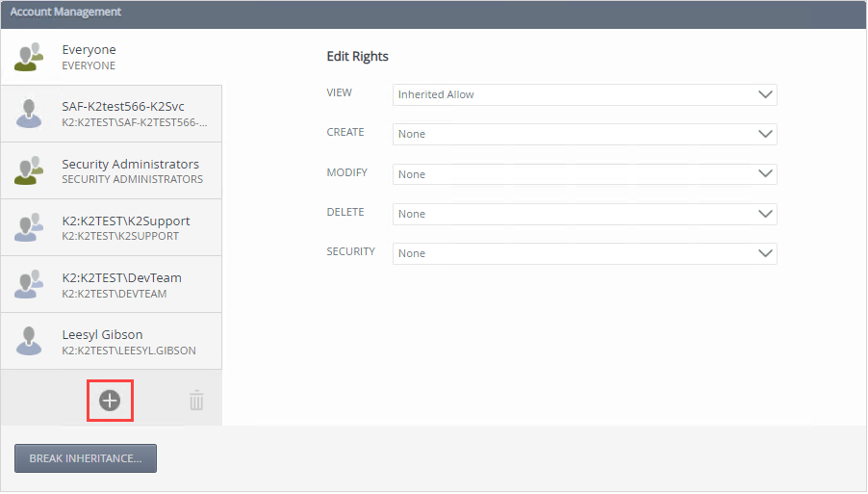Select the Everyone account name
868x494 pixels.
coord(89,49)
